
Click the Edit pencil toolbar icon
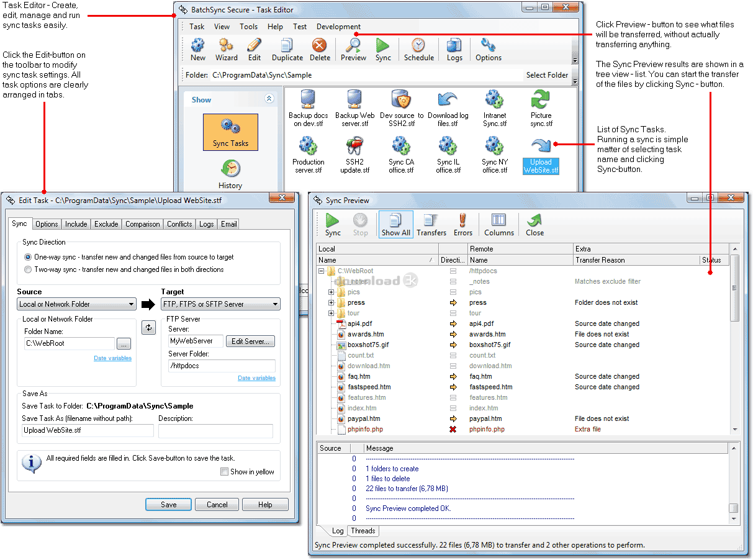pos(255,50)
